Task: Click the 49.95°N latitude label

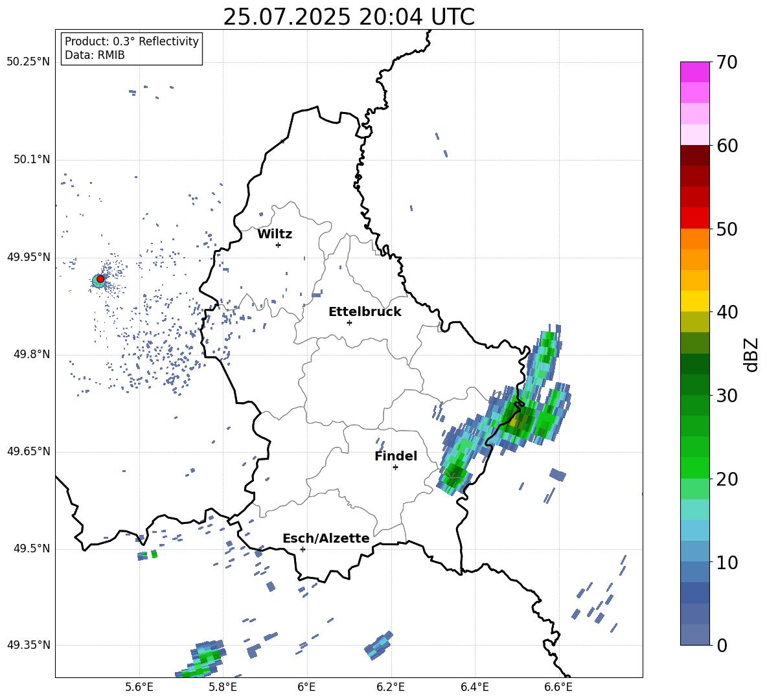Action: [29, 257]
